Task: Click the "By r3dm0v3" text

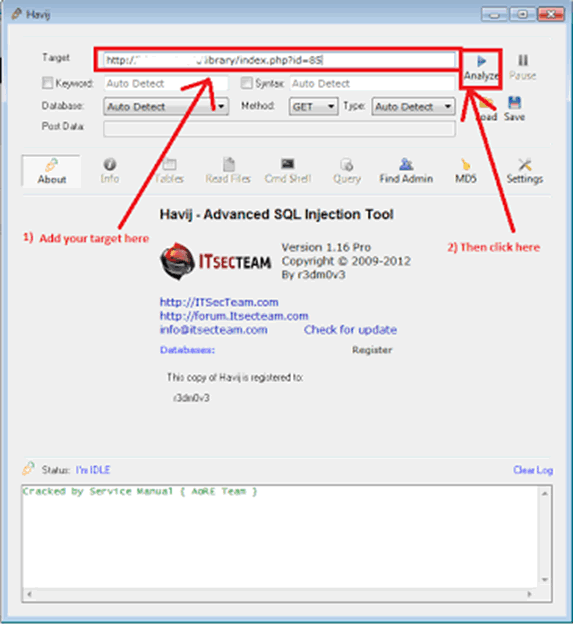Action: pos(313,275)
